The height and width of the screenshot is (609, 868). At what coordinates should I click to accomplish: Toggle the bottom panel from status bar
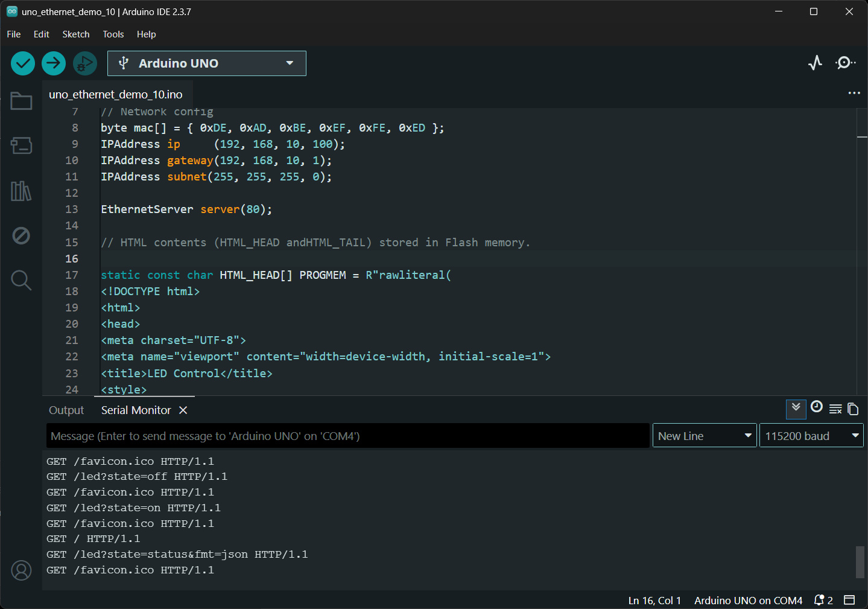tap(849, 600)
